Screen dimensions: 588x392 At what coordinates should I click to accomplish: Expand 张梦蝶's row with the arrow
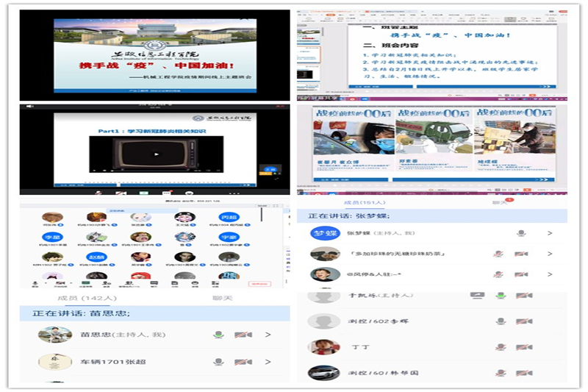pos(549,233)
